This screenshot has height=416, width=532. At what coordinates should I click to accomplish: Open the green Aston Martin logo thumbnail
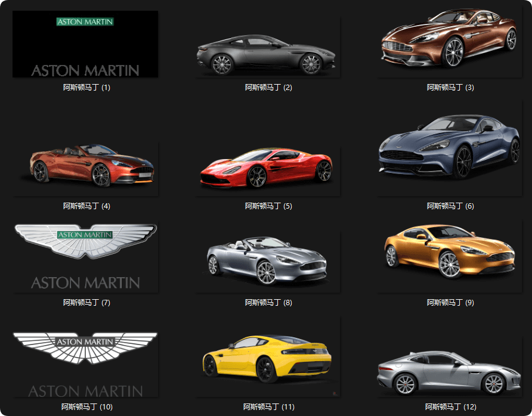click(85, 45)
